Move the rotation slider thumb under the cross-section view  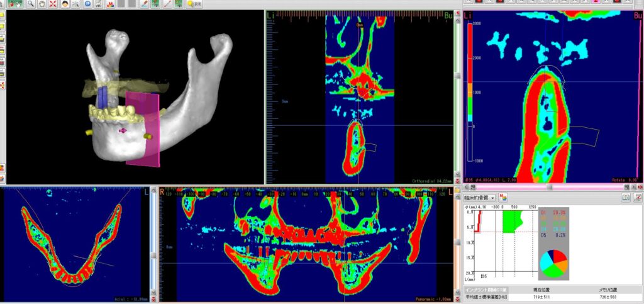coord(549,186)
